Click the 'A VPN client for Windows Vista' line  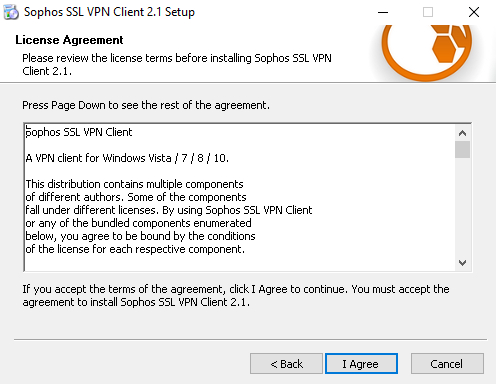click(x=127, y=158)
